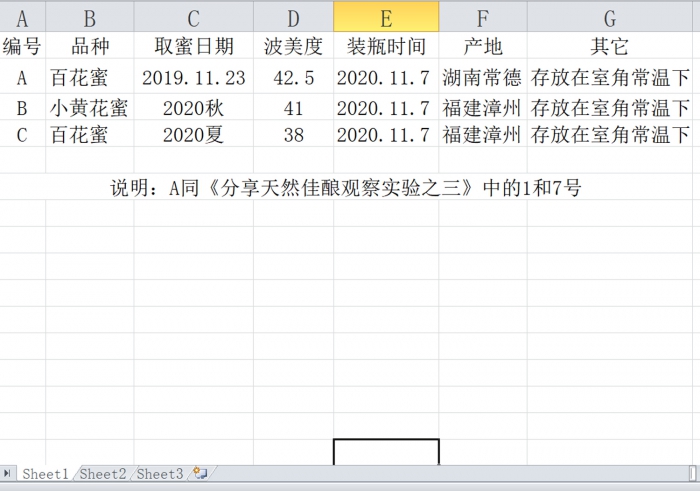This screenshot has height=491, width=700.
Task: Select the 2020夏 cell
Action: coord(193,135)
